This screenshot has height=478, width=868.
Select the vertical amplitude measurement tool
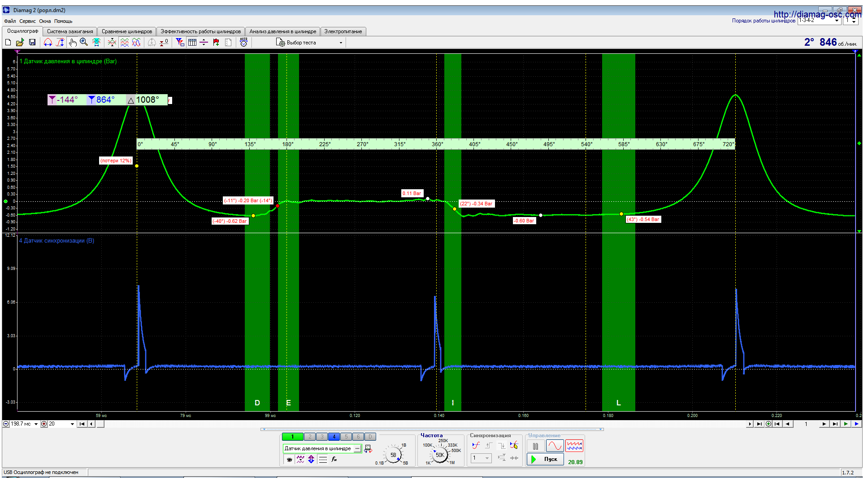tap(60, 42)
